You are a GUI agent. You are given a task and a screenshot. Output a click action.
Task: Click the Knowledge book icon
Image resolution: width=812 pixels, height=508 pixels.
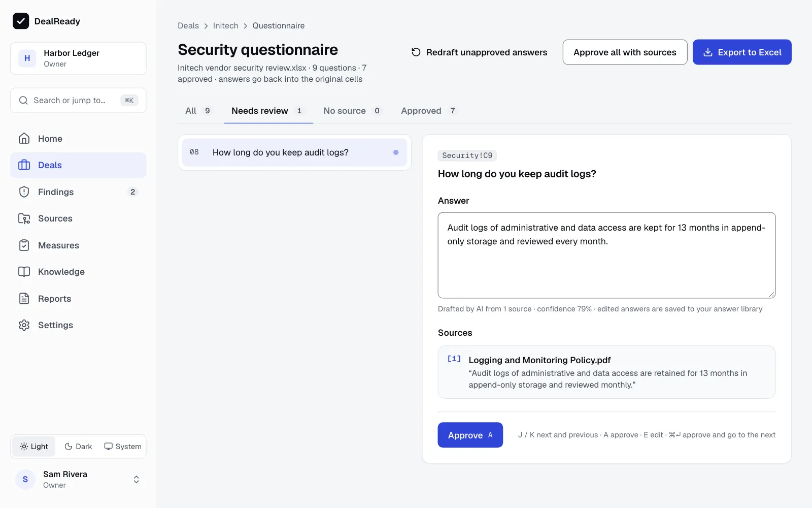[24, 272]
